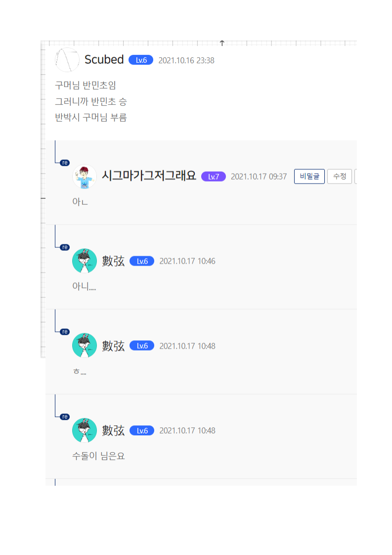Open the Scubed username link
This screenshot has width=392, height=555.
coord(104,59)
